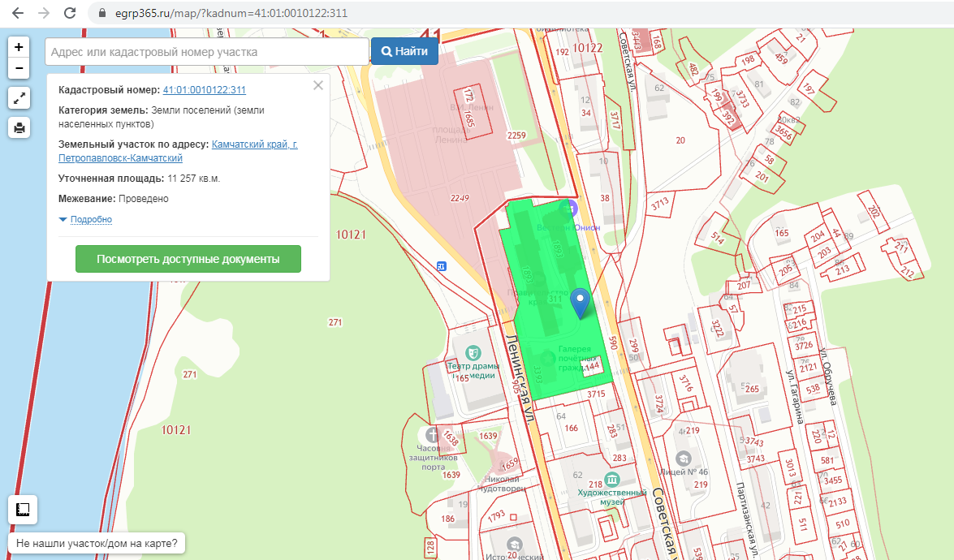
Task: Click parcel label 3656 on map
Action: click(x=783, y=133)
